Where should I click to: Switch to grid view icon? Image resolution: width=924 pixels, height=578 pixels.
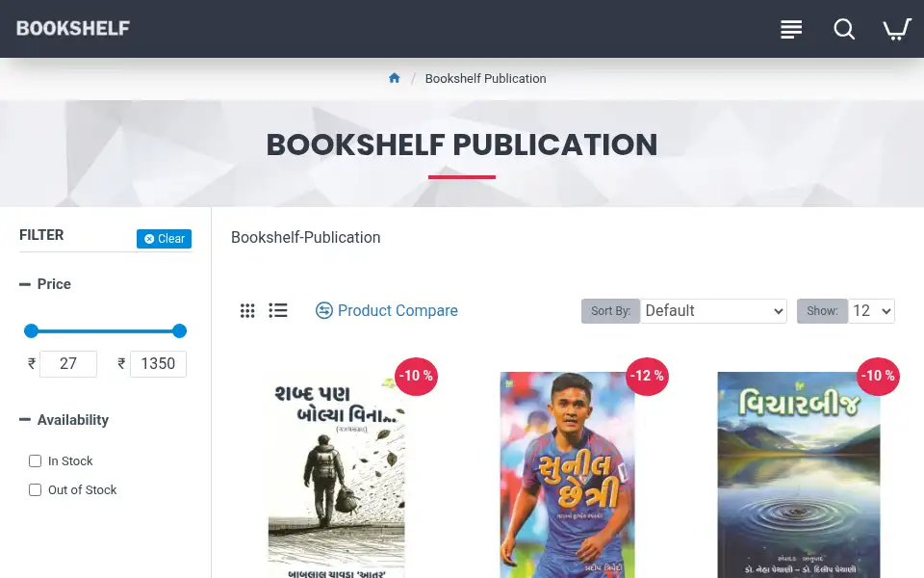247,310
